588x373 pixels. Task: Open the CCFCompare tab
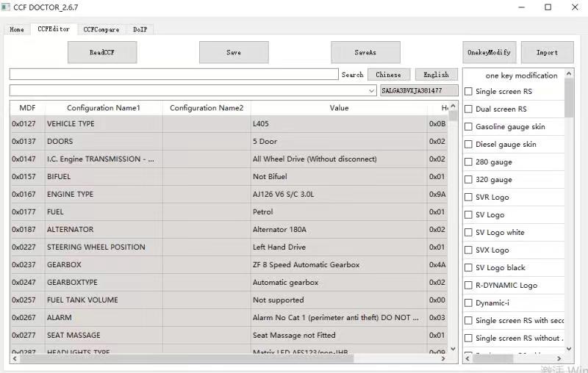(101, 29)
